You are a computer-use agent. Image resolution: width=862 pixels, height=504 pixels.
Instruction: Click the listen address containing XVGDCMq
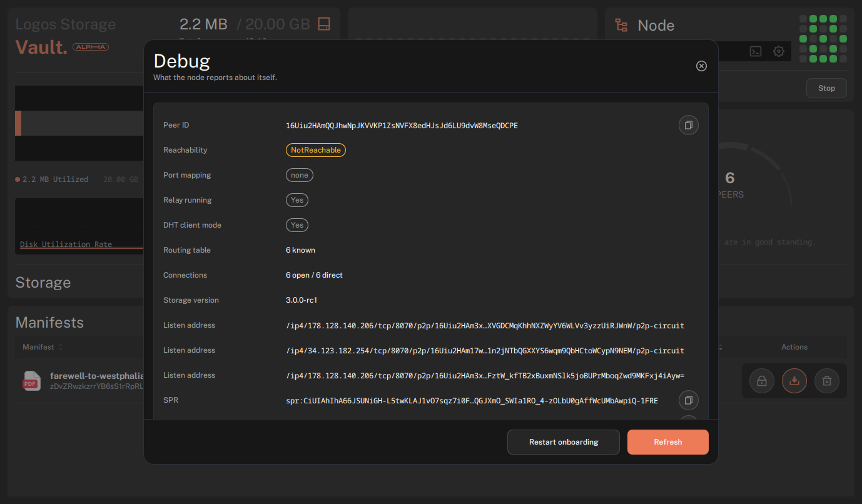485,326
